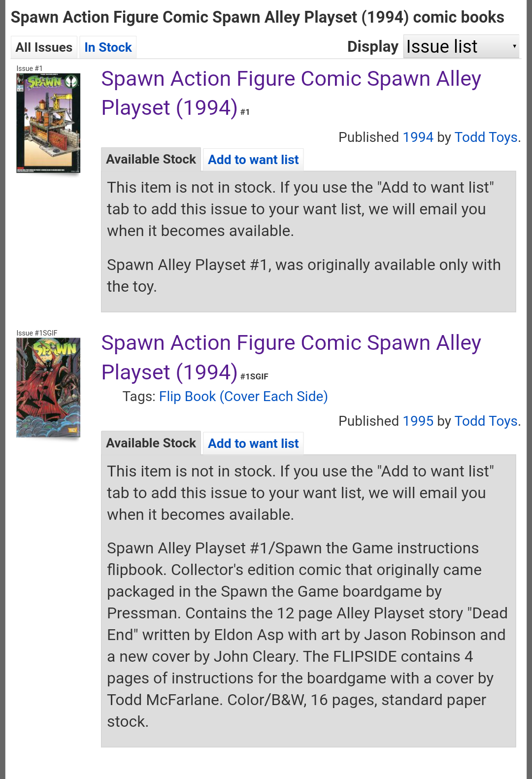This screenshot has height=779, width=532.
Task: Click the dropdown arrow next to Issue list
Action: pos(514,46)
